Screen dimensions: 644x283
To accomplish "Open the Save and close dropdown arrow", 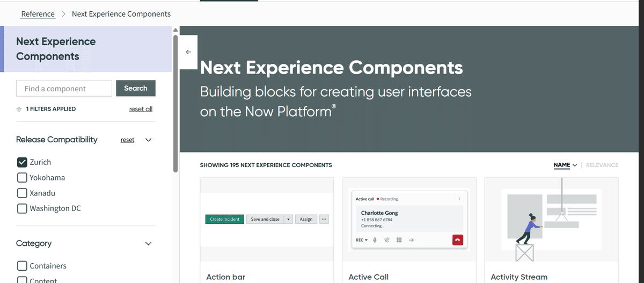I will point(288,219).
